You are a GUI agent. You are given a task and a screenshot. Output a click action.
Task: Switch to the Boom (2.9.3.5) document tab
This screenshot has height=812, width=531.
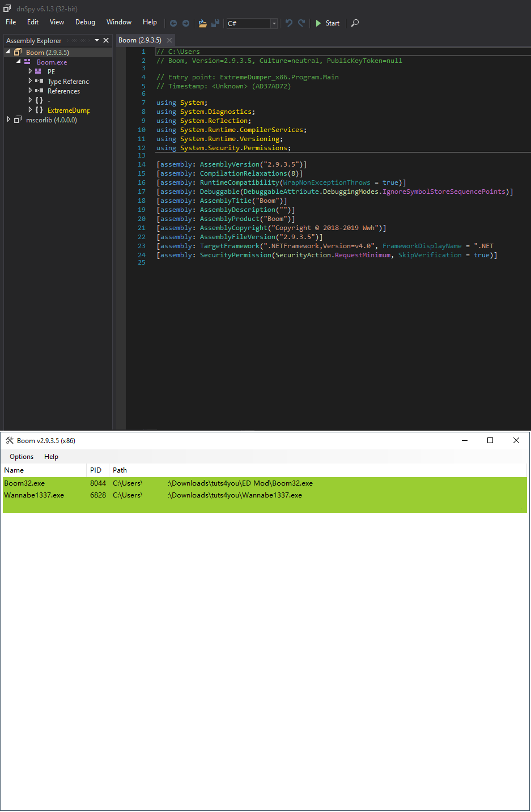pos(140,40)
